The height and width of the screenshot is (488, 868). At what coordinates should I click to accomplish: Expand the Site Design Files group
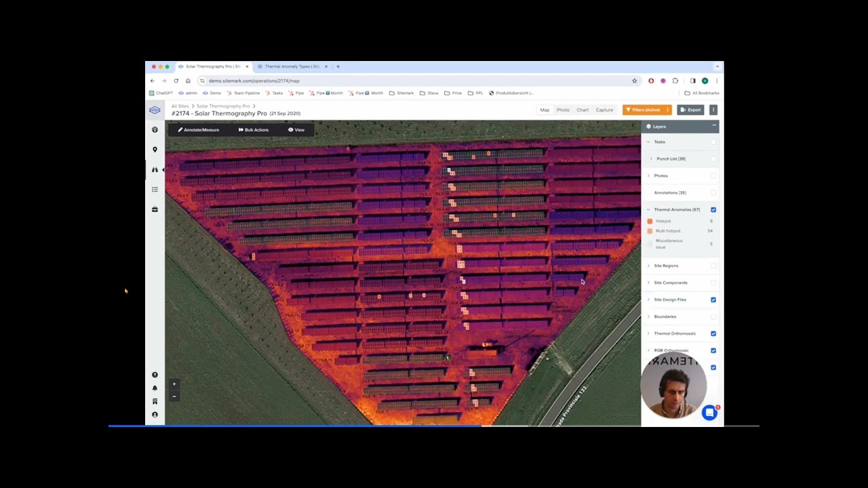pyautogui.click(x=648, y=300)
